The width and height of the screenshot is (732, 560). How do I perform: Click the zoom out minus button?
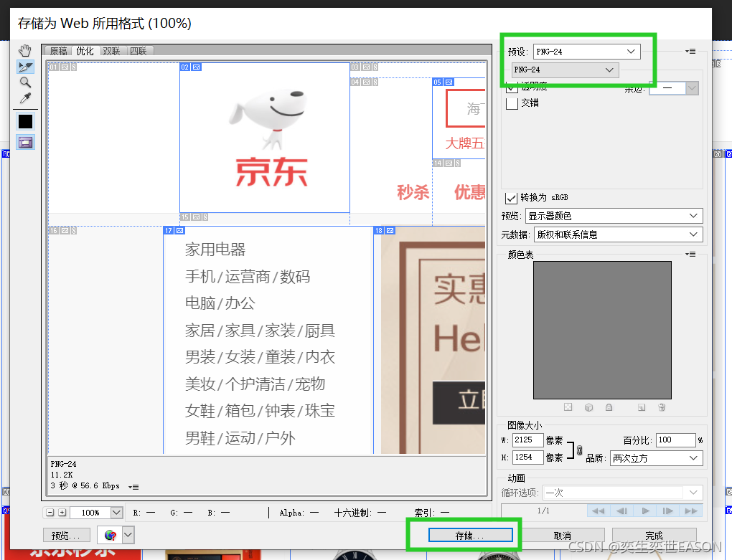[50, 513]
